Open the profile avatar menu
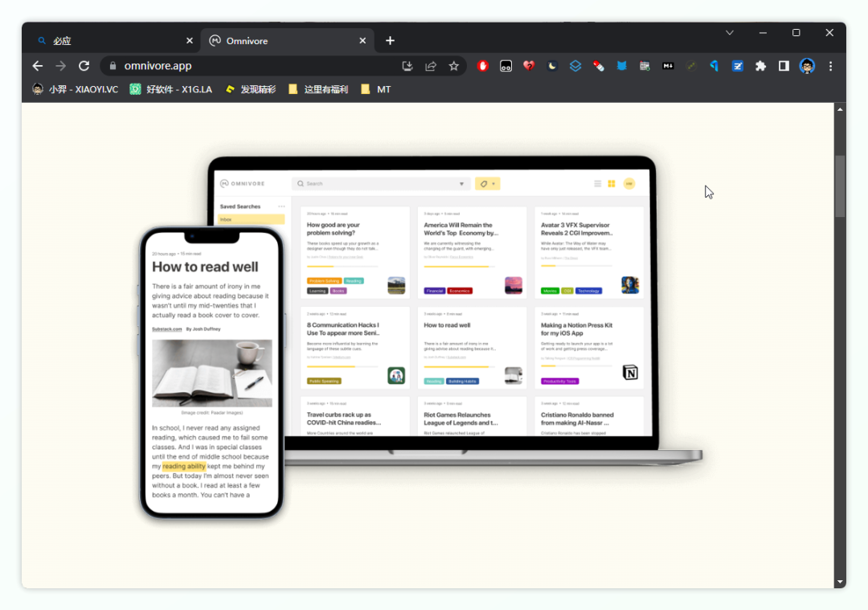The height and width of the screenshot is (610, 868). tap(807, 66)
